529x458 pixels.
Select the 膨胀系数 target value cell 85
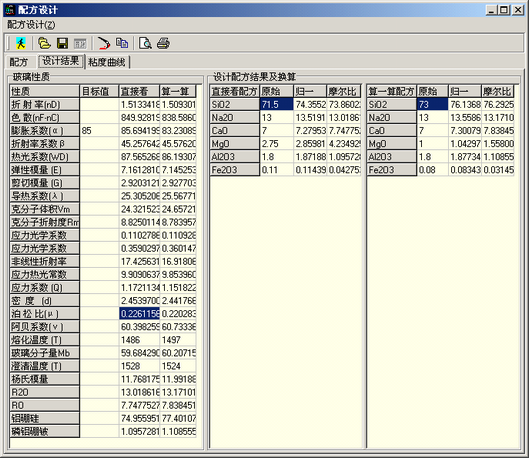tap(100, 131)
